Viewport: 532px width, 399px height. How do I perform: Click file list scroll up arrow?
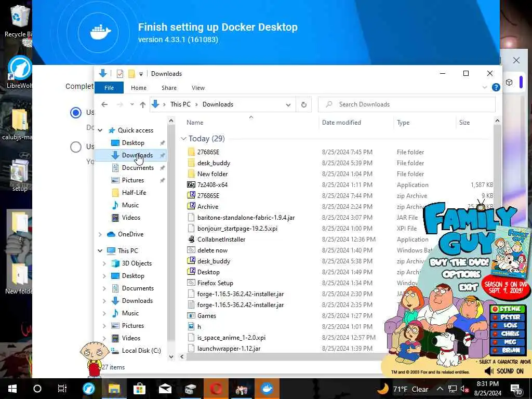[x=497, y=121]
